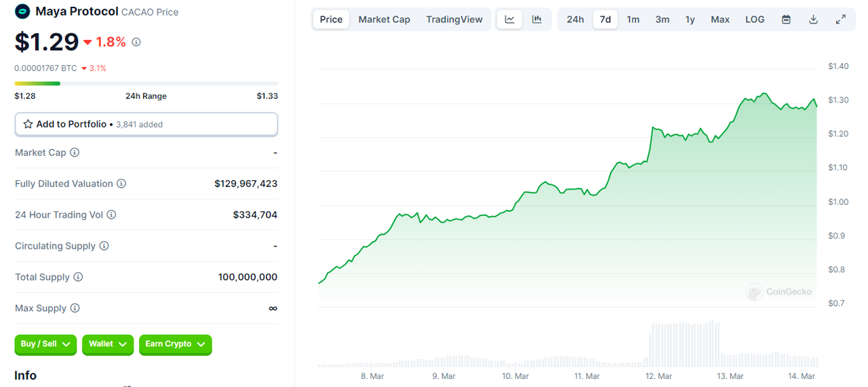Image resolution: width=868 pixels, height=387 pixels.
Task: Click Max Supply info icon
Action: click(x=75, y=308)
